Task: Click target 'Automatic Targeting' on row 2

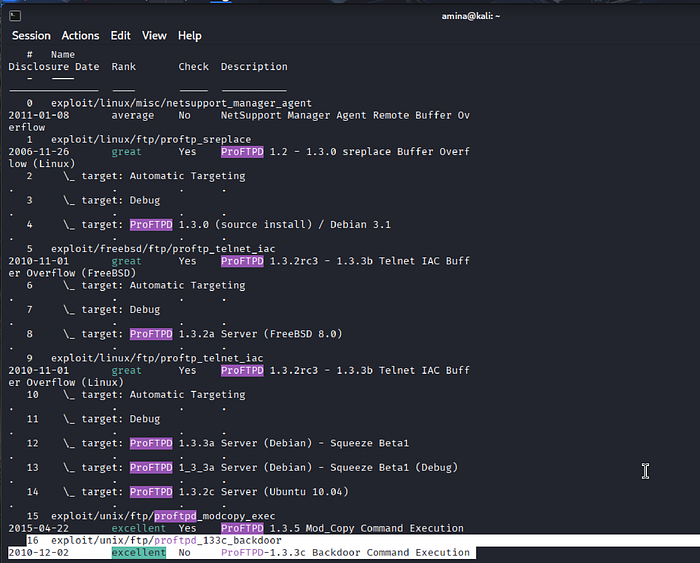Action: point(188,176)
